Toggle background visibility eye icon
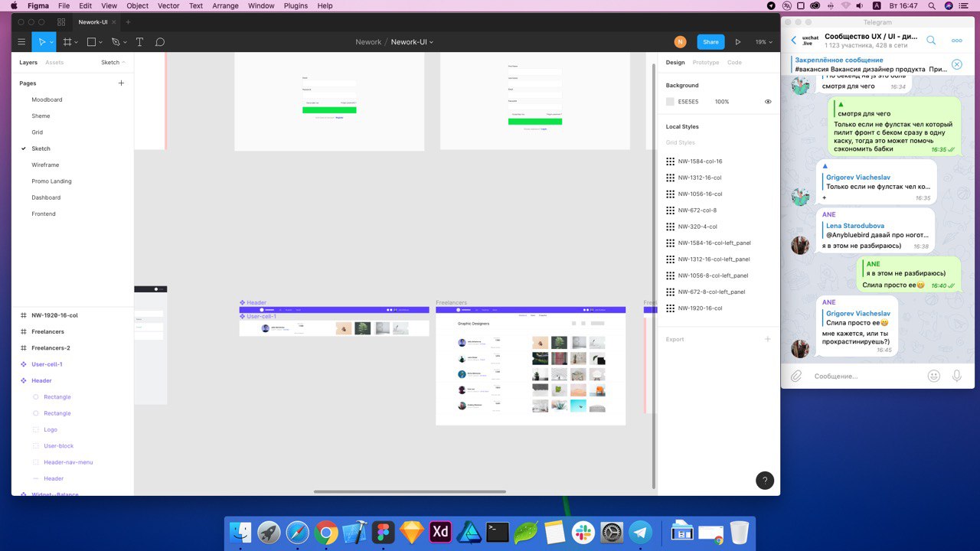The height and width of the screenshot is (551, 980). pyautogui.click(x=768, y=102)
